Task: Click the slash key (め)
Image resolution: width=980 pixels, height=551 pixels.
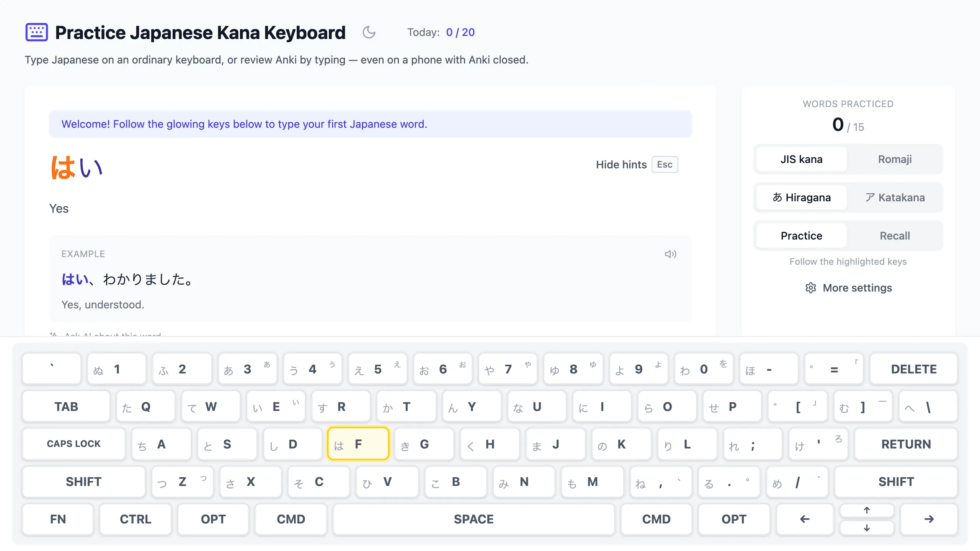Action: pyautogui.click(x=797, y=482)
